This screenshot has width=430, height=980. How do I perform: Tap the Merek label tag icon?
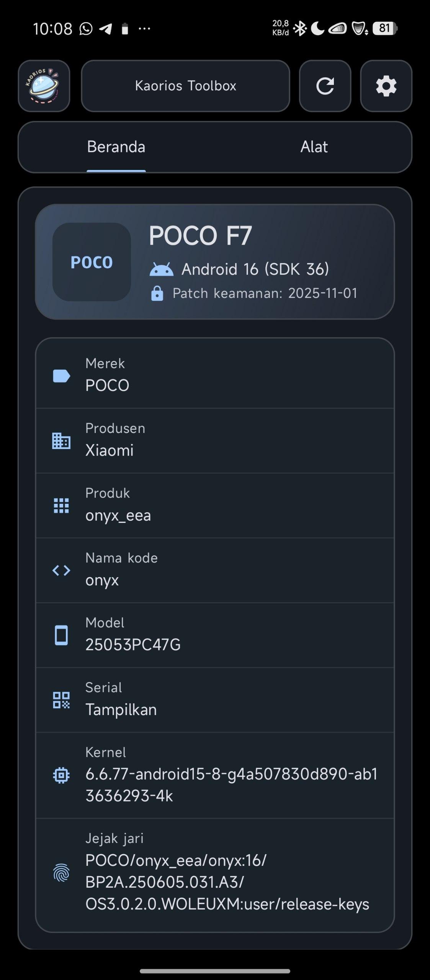click(61, 376)
